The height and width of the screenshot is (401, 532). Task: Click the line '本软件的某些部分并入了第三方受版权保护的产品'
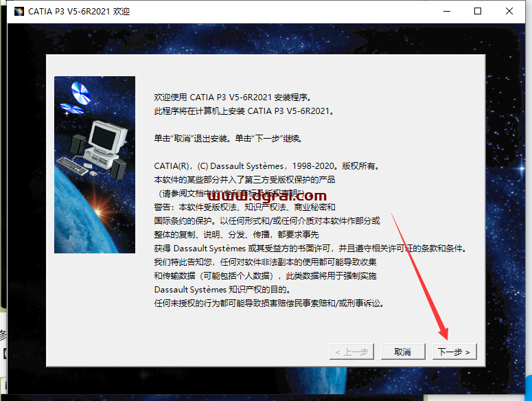click(x=244, y=179)
